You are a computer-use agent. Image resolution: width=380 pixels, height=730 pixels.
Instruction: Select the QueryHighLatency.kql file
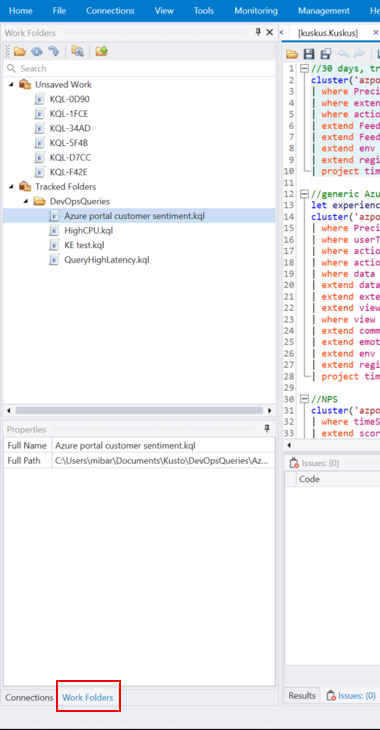tap(107, 260)
